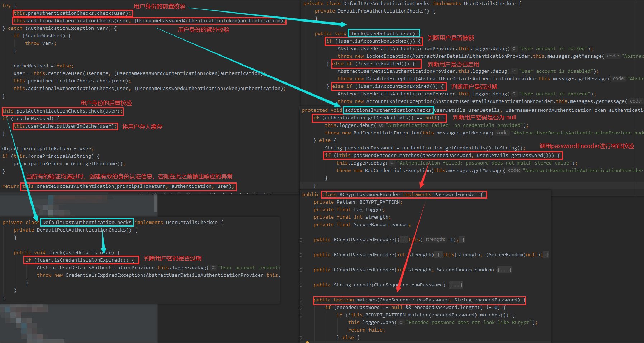
Task: Click 'return false;' statement in matches method
Action: point(366,330)
